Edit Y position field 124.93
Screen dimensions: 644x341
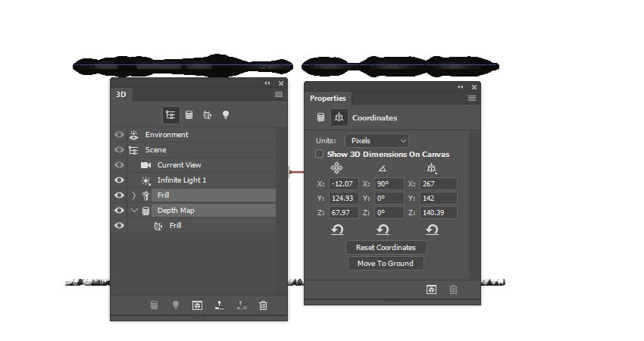[344, 199]
